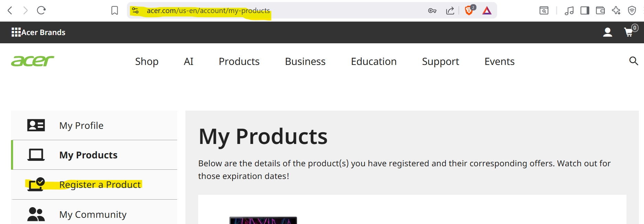Select Register a Product in sidebar
The width and height of the screenshot is (644, 224).
pos(94,184)
